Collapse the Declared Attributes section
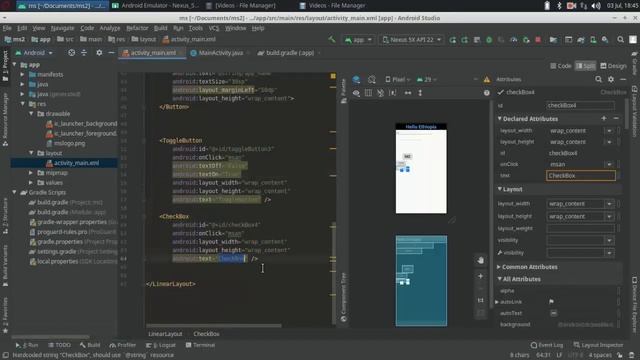 [500, 119]
